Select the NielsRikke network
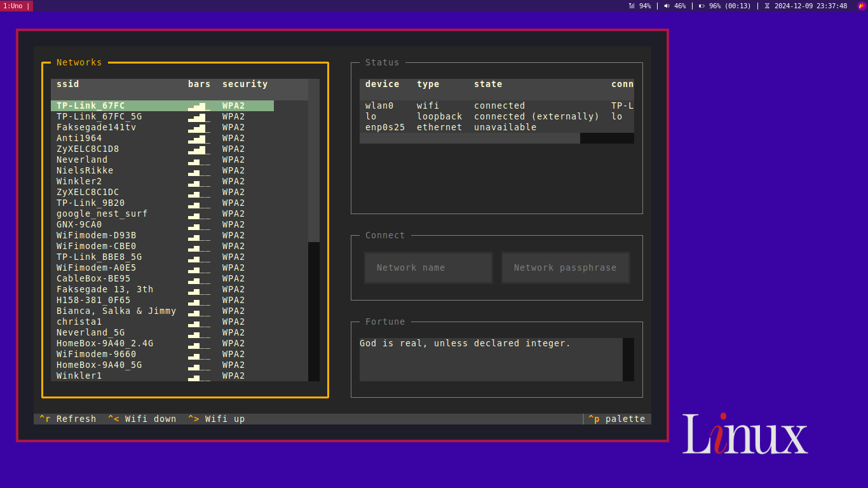 click(x=162, y=170)
